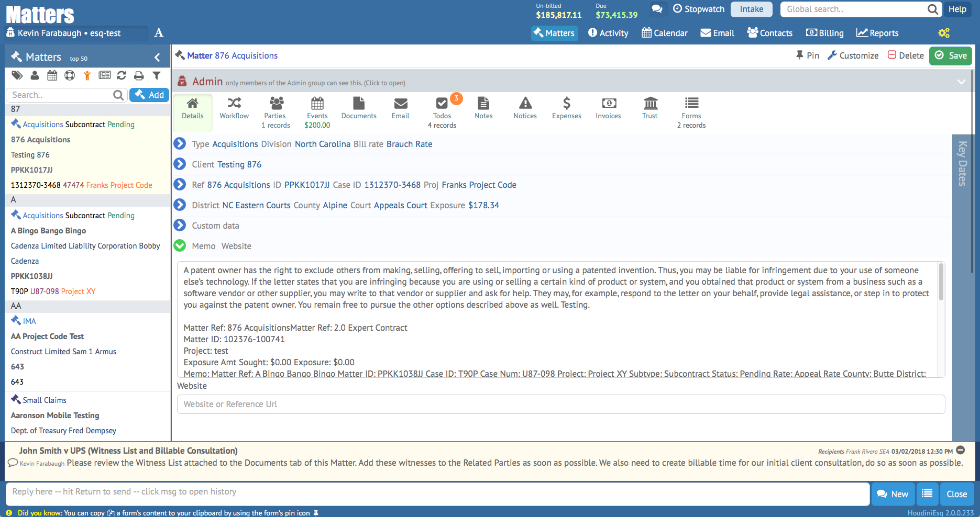This screenshot has width=980, height=517.
Task: Open Email in top navigation
Action: click(718, 33)
